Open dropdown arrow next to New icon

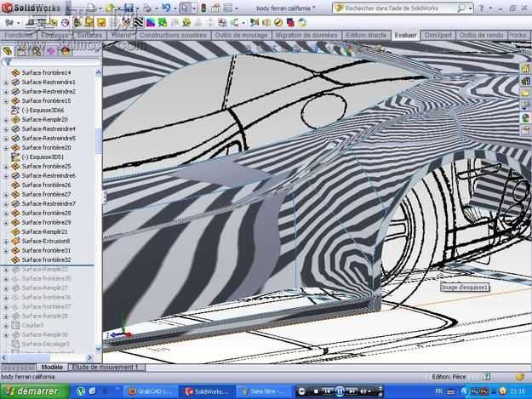click(x=100, y=9)
